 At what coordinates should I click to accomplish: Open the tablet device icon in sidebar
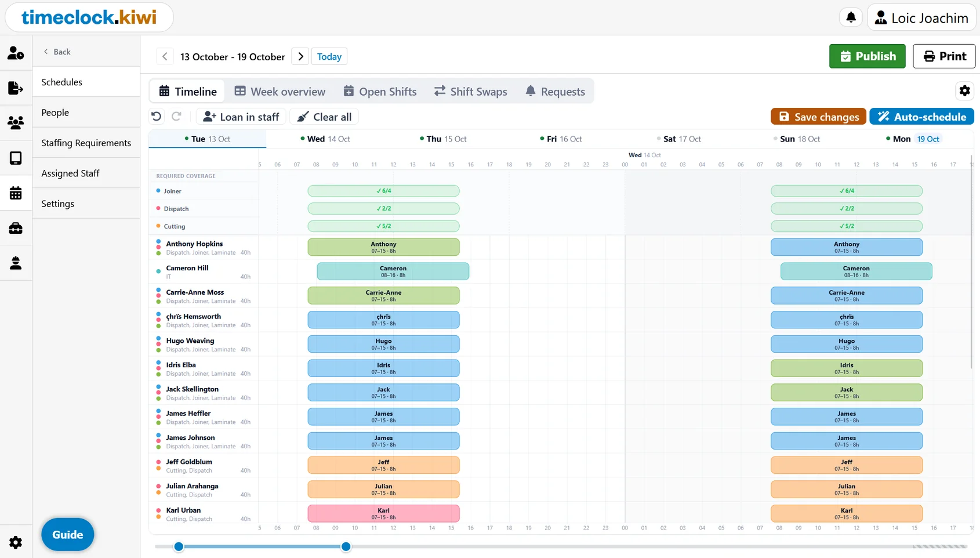click(16, 158)
